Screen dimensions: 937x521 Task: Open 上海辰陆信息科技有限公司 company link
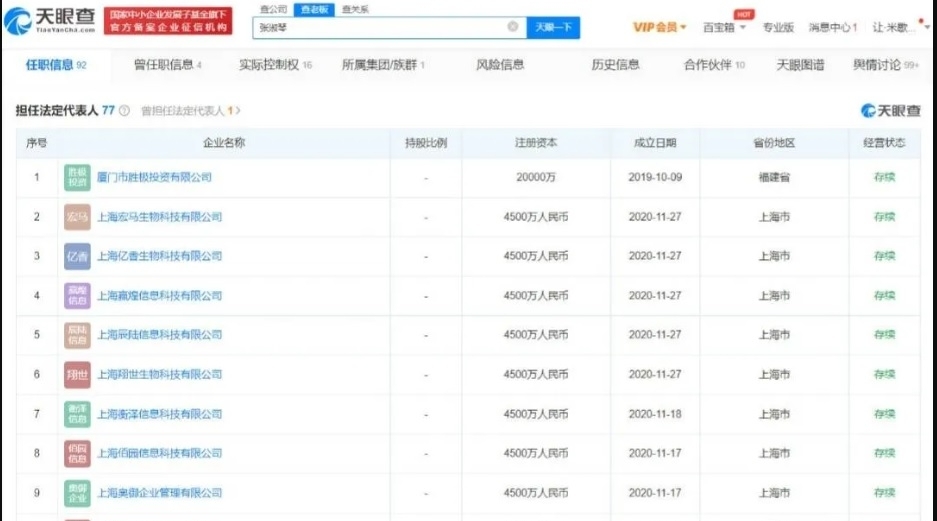[160, 335]
